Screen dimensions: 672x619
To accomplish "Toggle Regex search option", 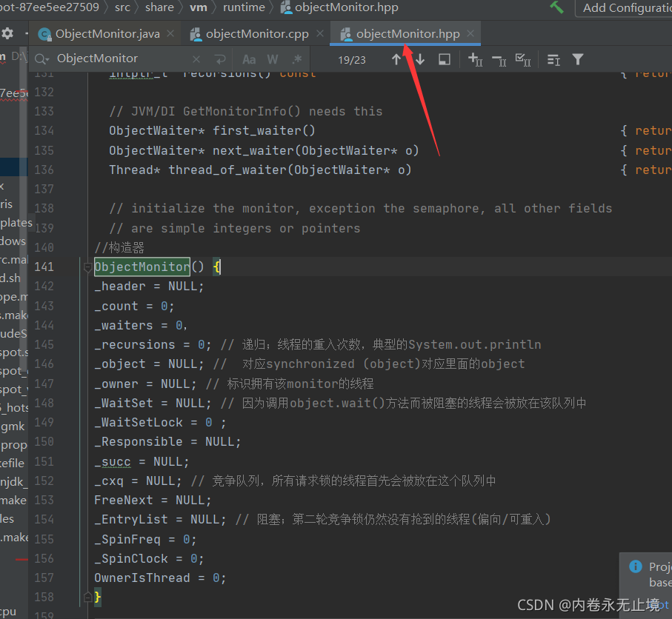I will pos(297,59).
